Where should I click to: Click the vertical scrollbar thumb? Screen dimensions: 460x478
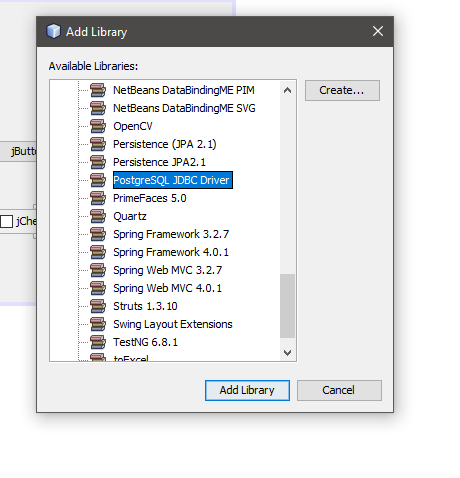287,306
